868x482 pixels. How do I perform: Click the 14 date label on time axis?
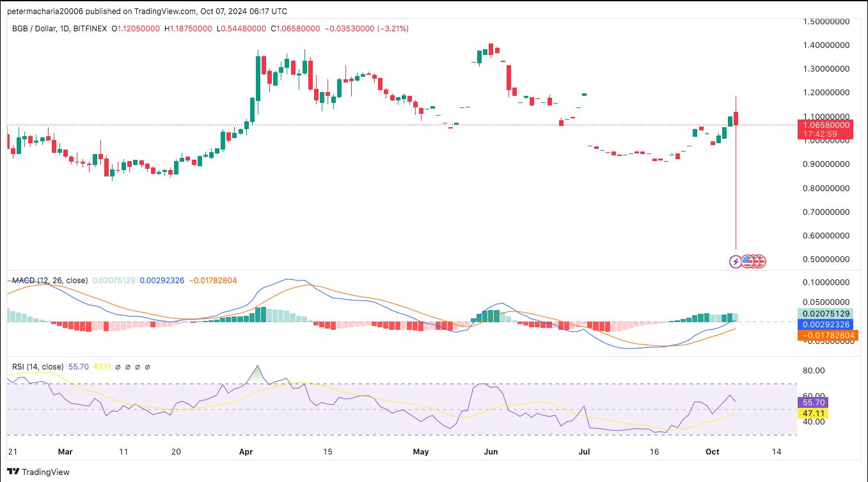tap(777, 451)
